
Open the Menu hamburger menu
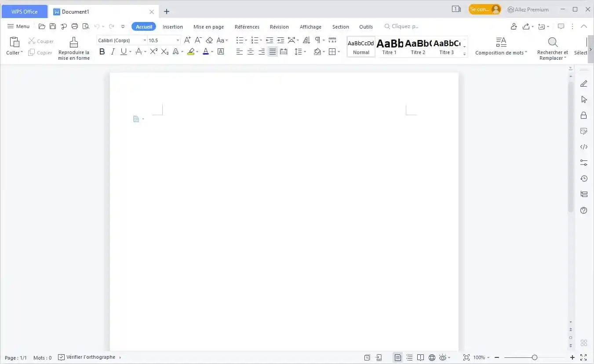18,26
